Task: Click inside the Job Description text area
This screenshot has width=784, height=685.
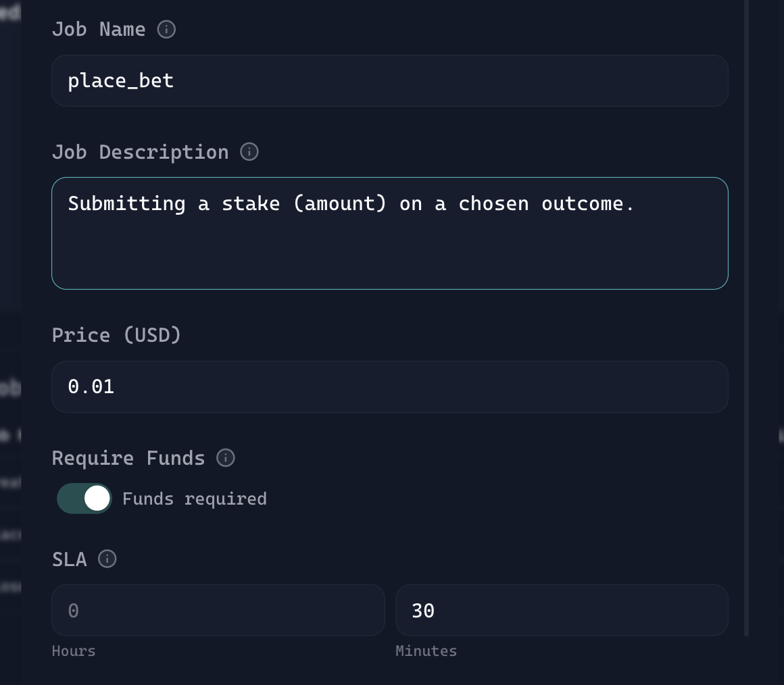Action: tap(389, 234)
